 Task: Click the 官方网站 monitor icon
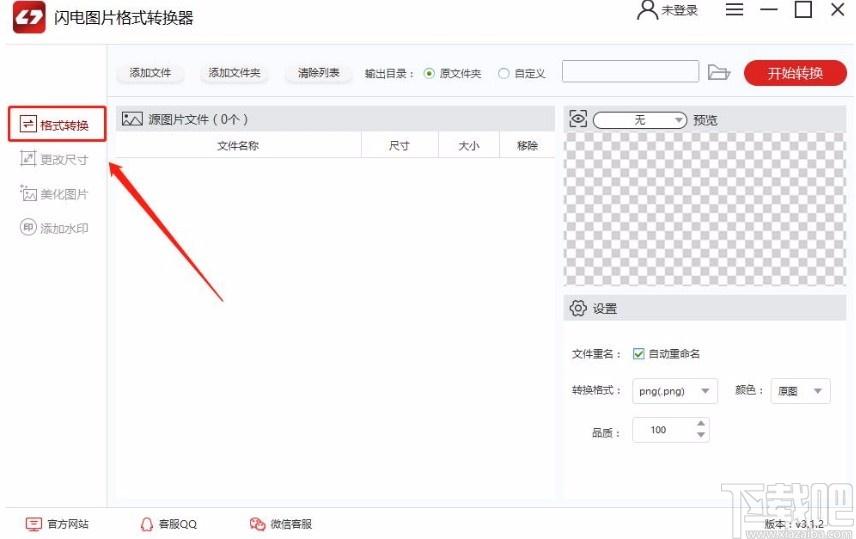(33, 524)
